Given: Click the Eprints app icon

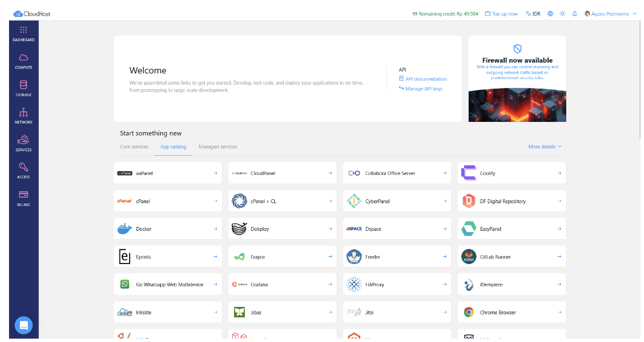Looking at the screenshot, I should click(125, 256).
